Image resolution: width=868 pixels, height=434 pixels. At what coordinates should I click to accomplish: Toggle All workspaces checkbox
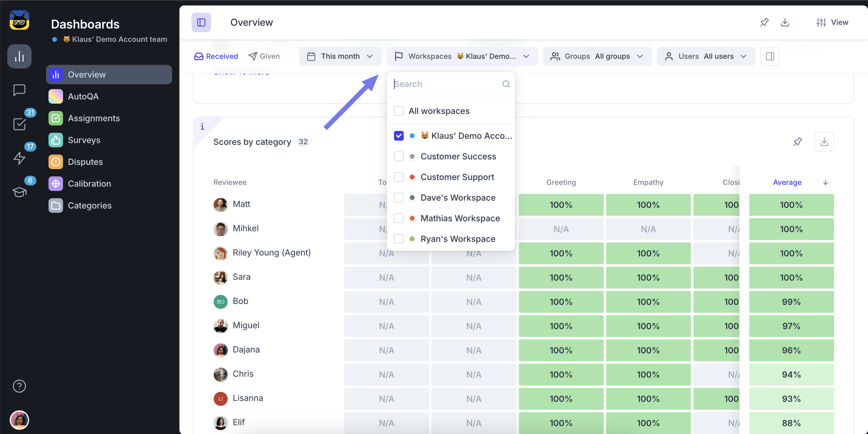[x=399, y=111]
